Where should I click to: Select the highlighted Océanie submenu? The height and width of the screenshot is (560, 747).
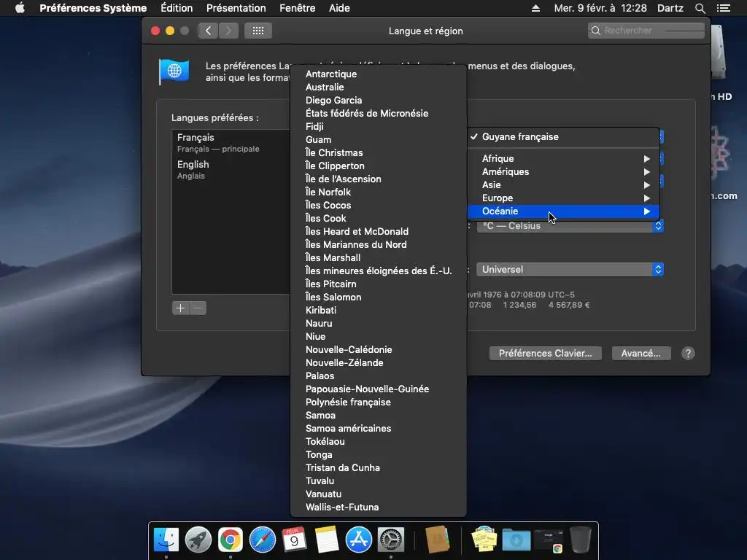(x=564, y=211)
